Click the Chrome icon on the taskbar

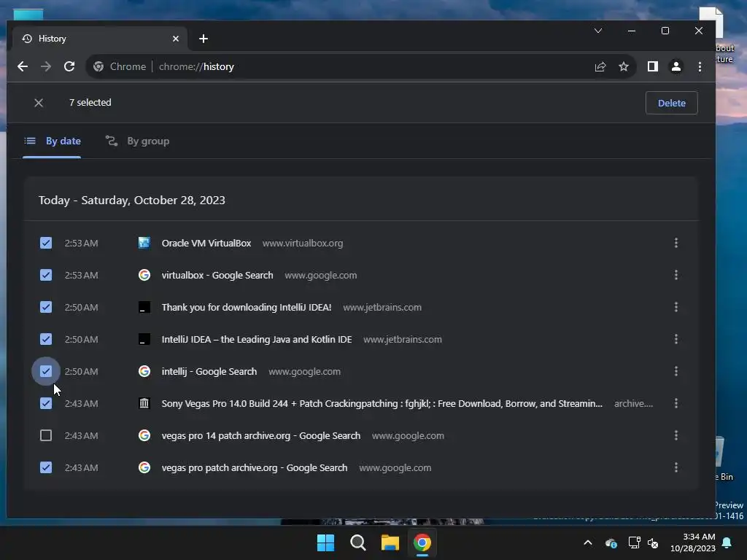click(422, 542)
